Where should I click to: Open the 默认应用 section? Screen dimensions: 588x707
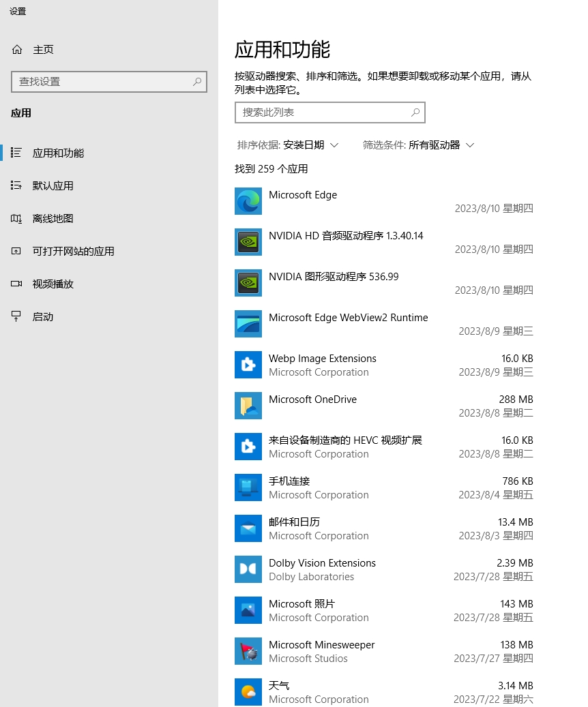tap(53, 185)
